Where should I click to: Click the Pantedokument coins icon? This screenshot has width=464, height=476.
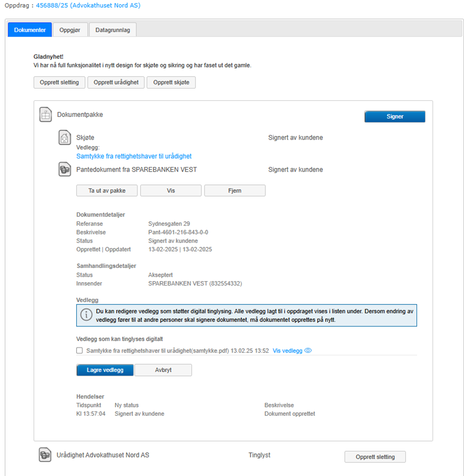(x=65, y=169)
